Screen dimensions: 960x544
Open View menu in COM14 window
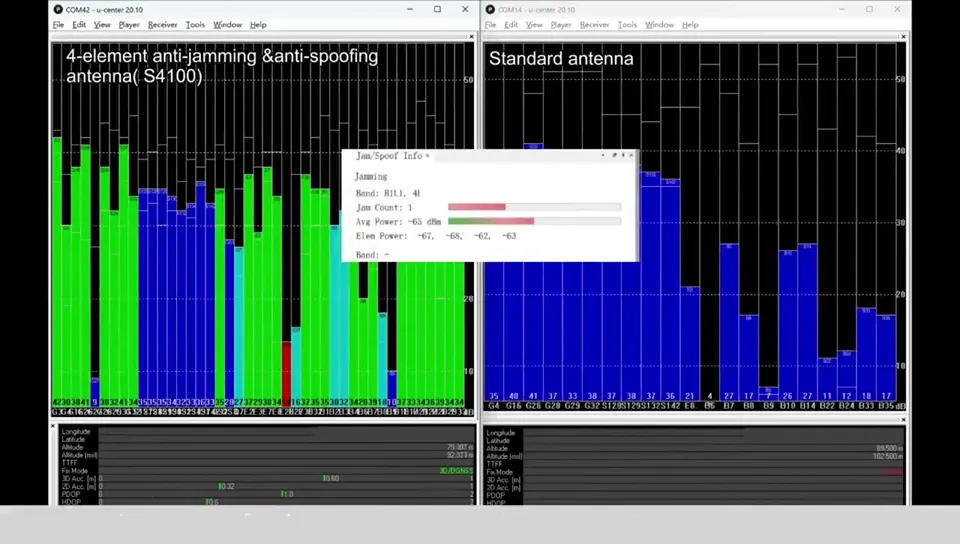tap(534, 25)
